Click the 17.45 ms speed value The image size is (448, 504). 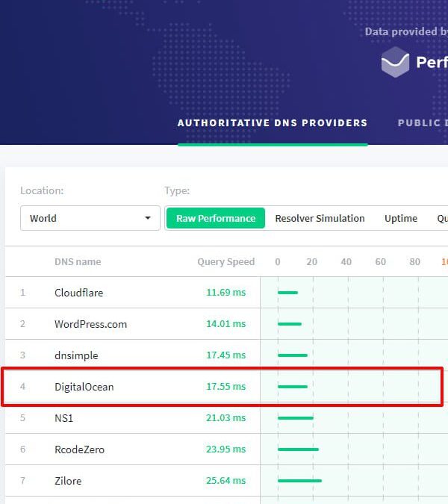point(226,355)
